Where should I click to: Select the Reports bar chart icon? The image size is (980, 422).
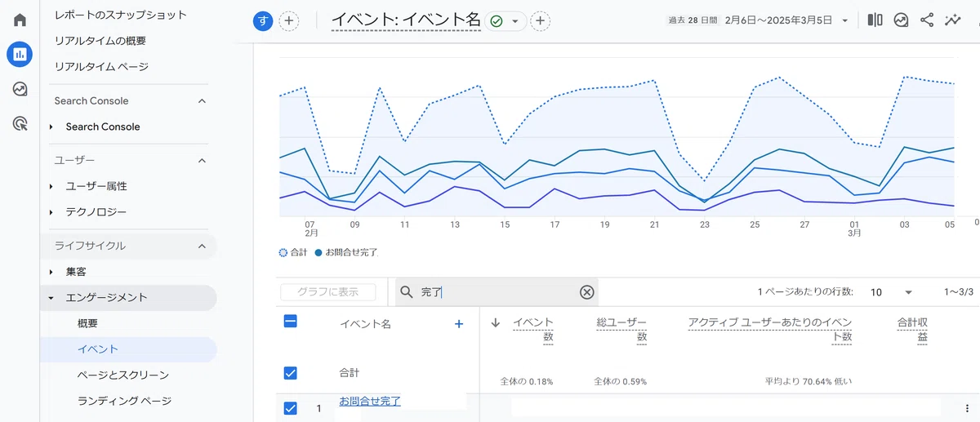[20, 55]
